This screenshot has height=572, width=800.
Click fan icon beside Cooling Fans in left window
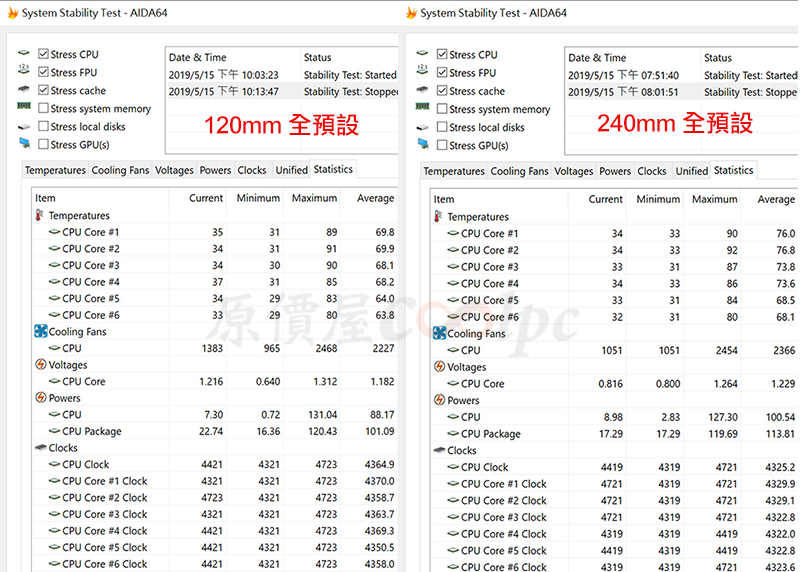coord(41,331)
